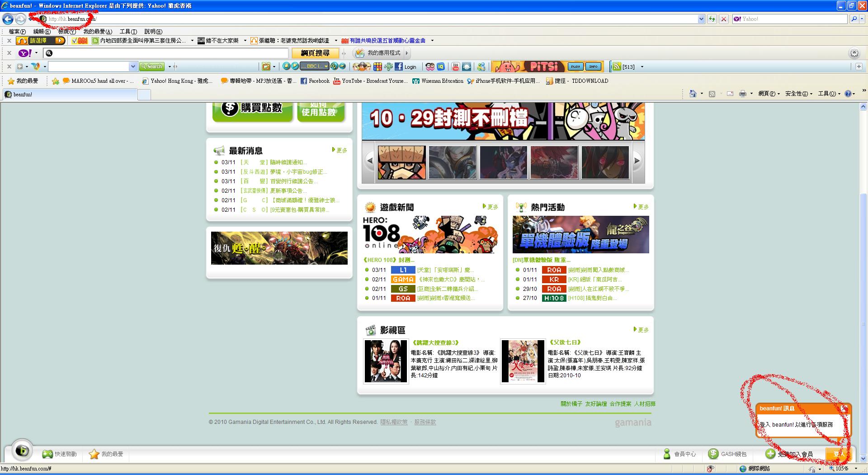Open 會員中心 in the bottom bar
This screenshot has height=475, width=868.
click(x=679, y=454)
